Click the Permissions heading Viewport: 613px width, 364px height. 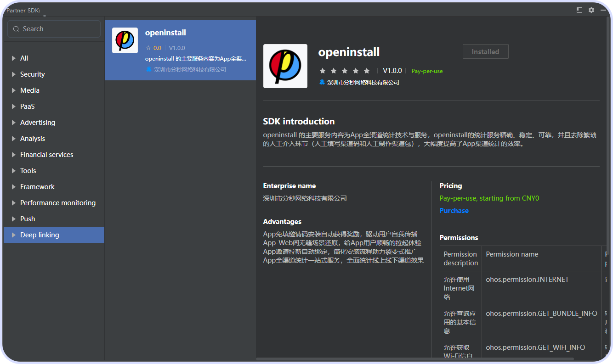[459, 238]
